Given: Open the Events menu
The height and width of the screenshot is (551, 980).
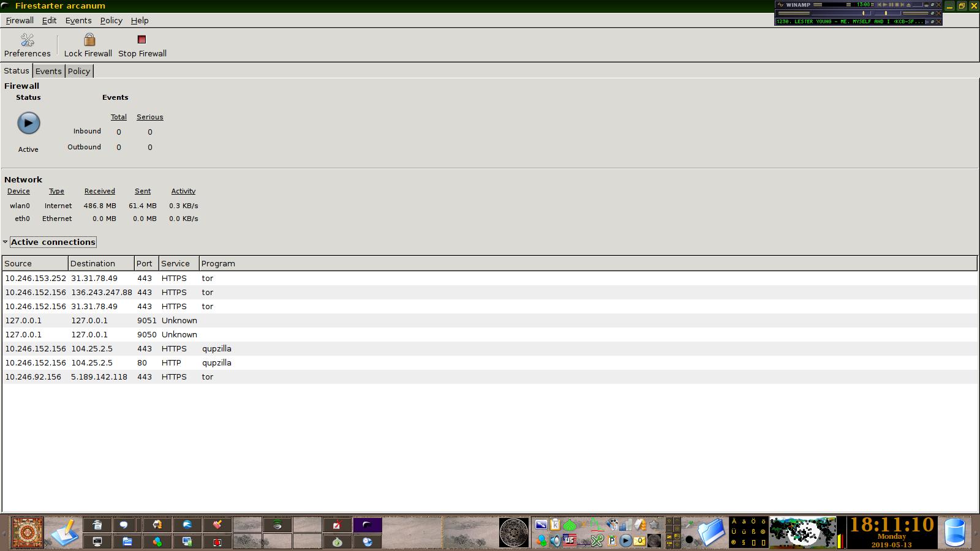Looking at the screenshot, I should pos(78,20).
